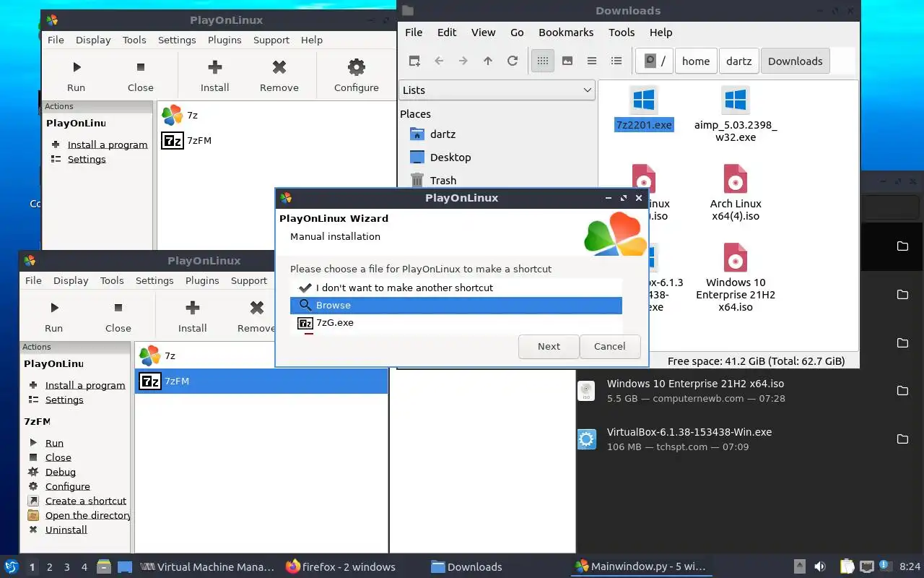Go forward in the file manager
924x578 pixels.
[463, 61]
